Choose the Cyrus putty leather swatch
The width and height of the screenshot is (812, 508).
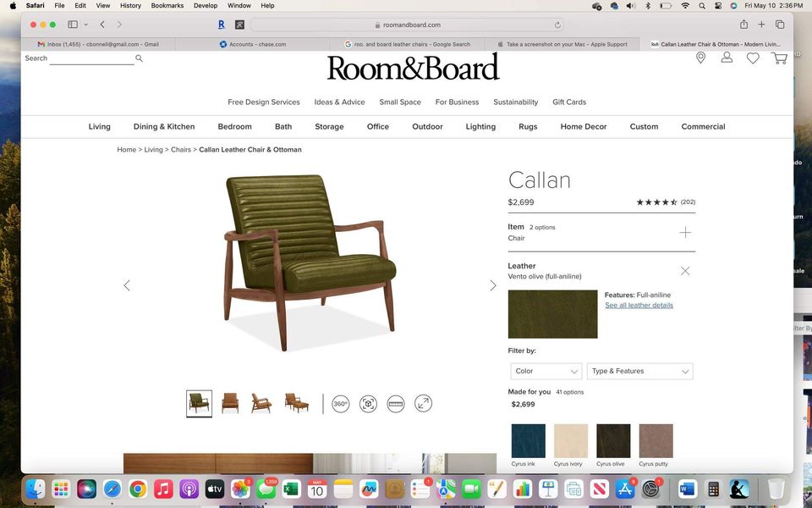(656, 441)
